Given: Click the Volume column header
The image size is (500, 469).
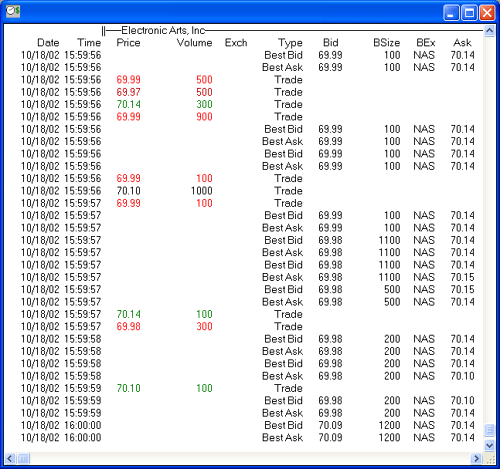Looking at the screenshot, I should tap(194, 43).
